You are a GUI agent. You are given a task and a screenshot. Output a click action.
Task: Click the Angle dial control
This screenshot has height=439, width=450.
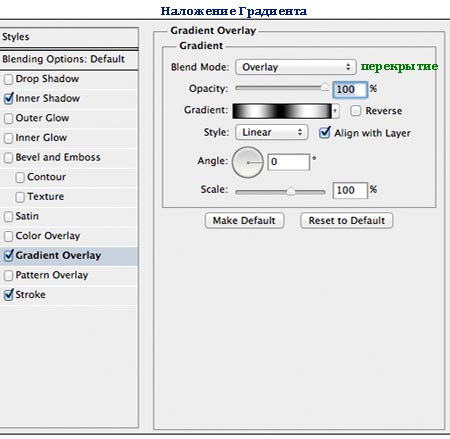[x=248, y=162]
